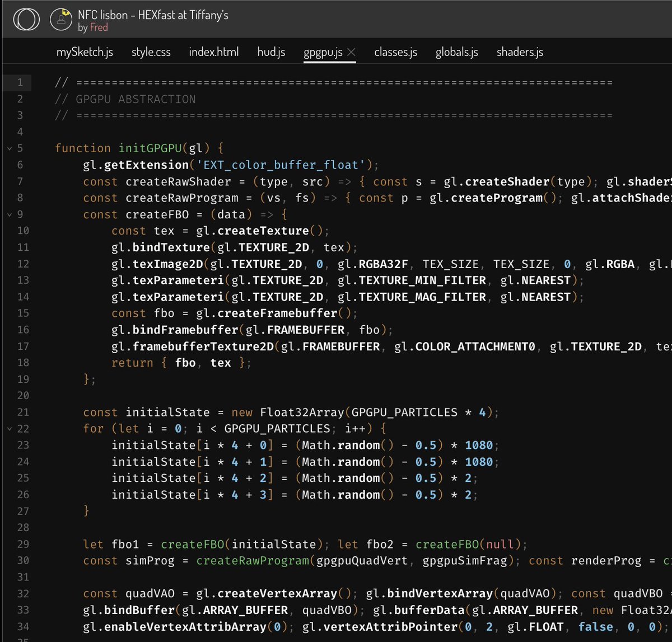
Task: Click bindFramebuffer on line 16
Action: [185, 330]
